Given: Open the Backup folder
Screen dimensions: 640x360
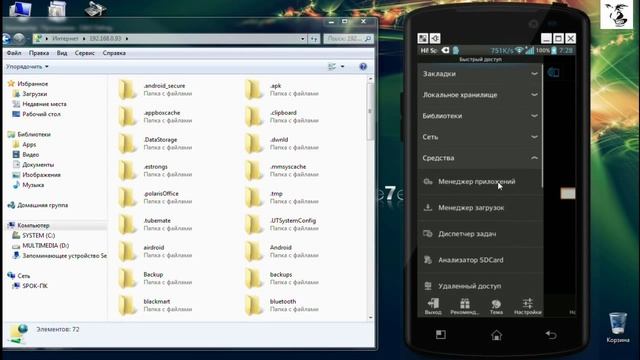Looking at the screenshot, I should tap(156, 278).
